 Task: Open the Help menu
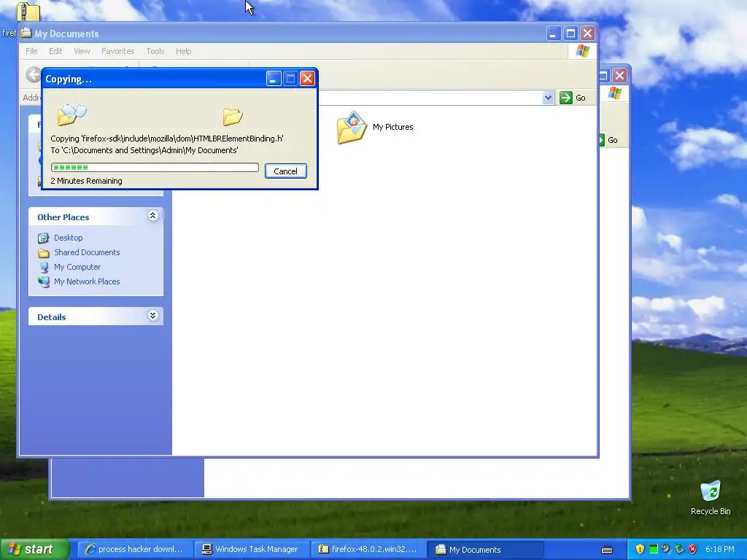click(x=183, y=51)
